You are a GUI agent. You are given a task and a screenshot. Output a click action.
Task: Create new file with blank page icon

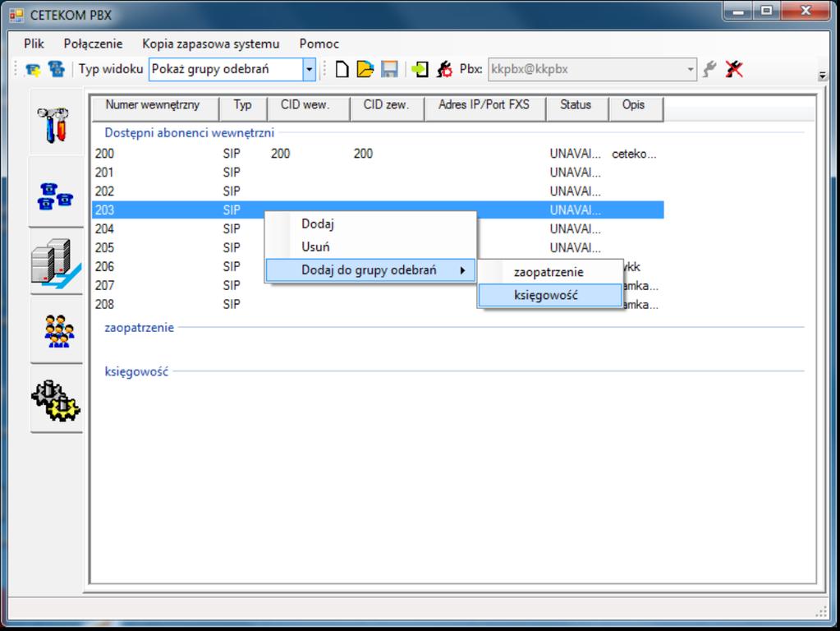[x=342, y=69]
